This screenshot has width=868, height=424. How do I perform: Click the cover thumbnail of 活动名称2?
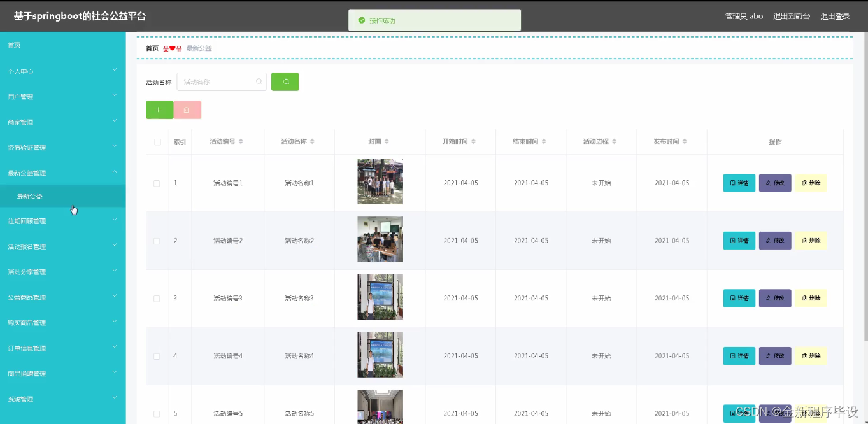(x=380, y=240)
